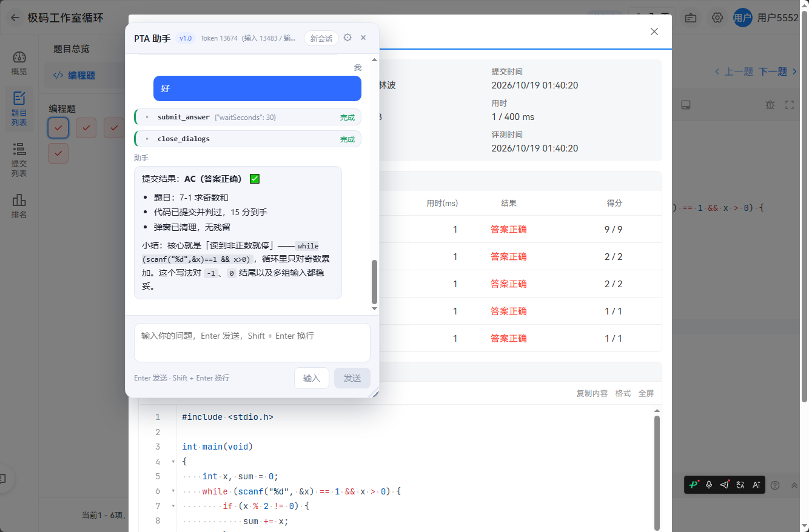Close the submission detail dialog
809x532 pixels.
654,32
